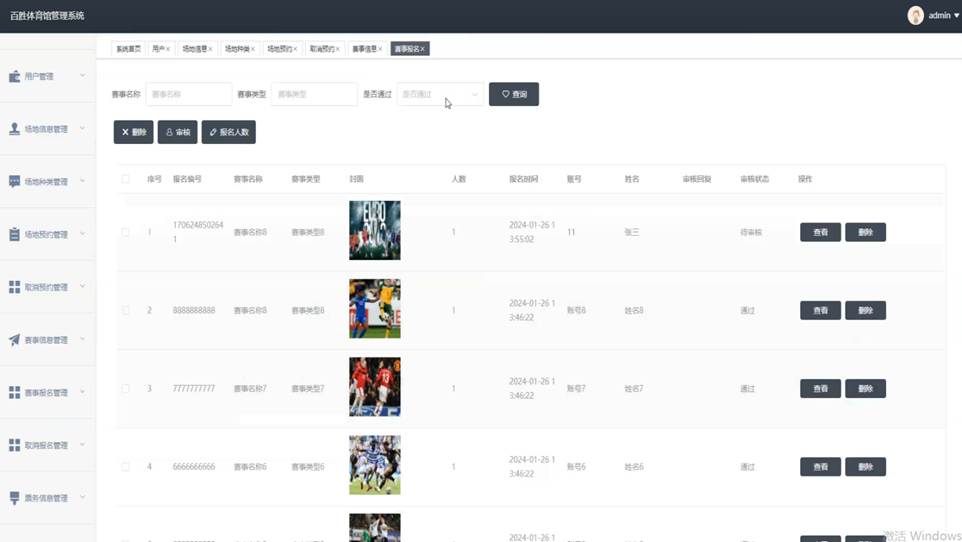
Task: Expand 取消报名管理 via its chevron
Action: click(82, 445)
